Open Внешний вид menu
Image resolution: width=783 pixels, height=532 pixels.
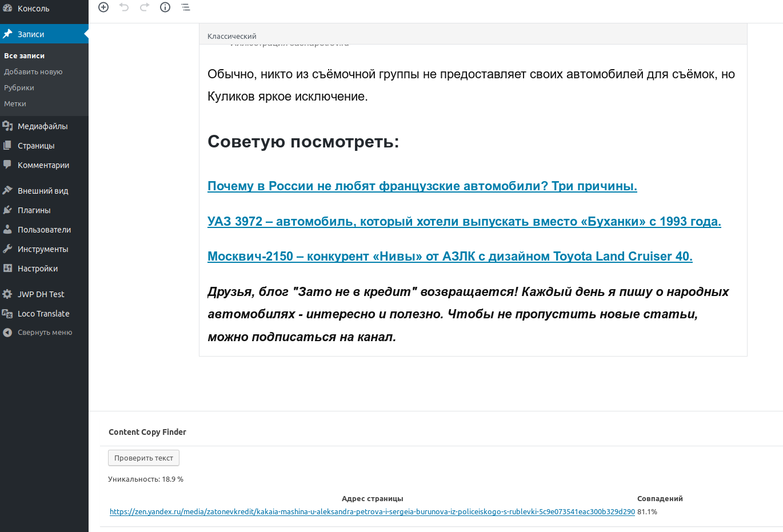click(x=43, y=191)
